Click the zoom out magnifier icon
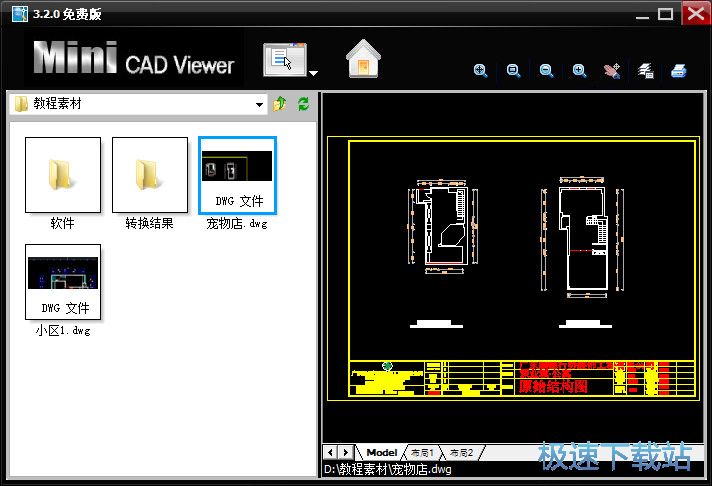 pos(546,71)
